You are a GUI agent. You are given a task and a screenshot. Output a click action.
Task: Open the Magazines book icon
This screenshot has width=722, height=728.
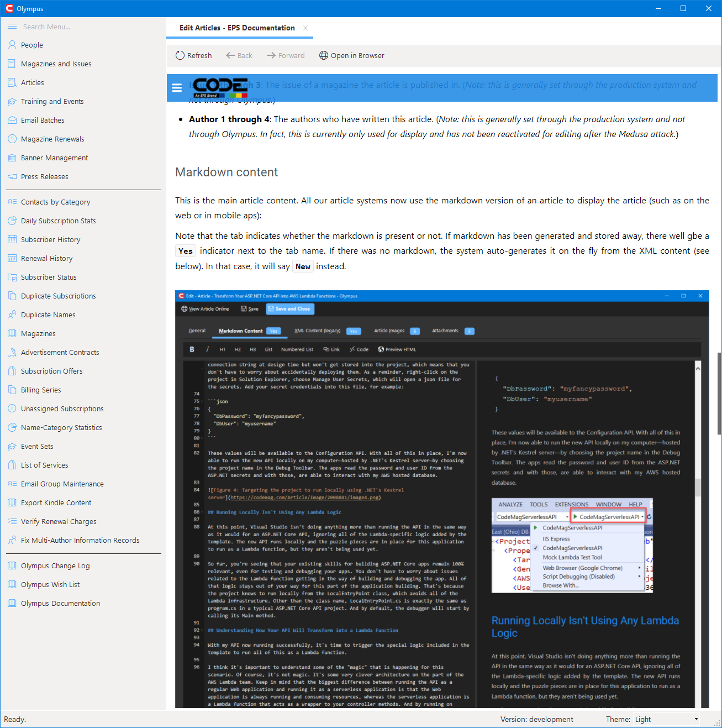(x=12, y=334)
